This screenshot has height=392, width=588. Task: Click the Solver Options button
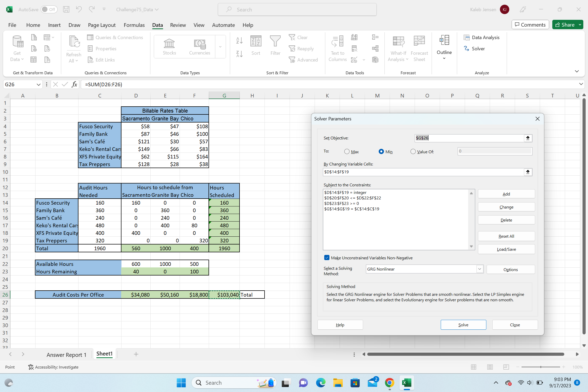coord(510,269)
